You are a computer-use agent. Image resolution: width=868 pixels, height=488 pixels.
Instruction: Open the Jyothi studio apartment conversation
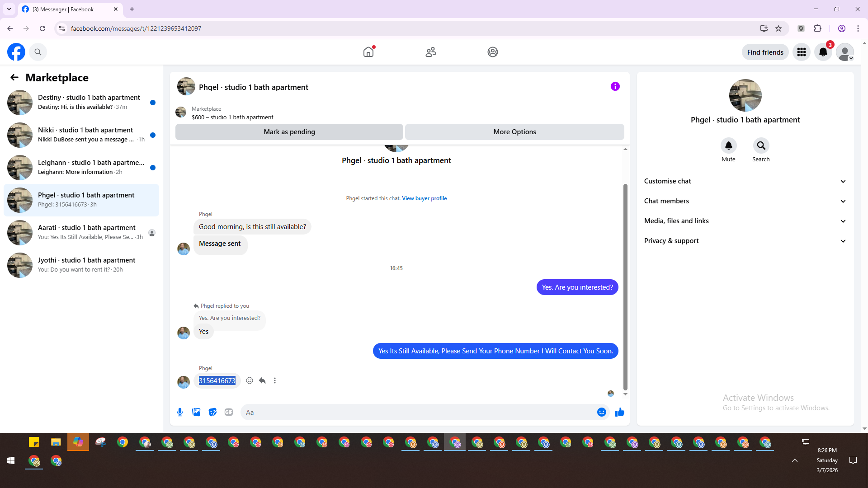(x=81, y=265)
